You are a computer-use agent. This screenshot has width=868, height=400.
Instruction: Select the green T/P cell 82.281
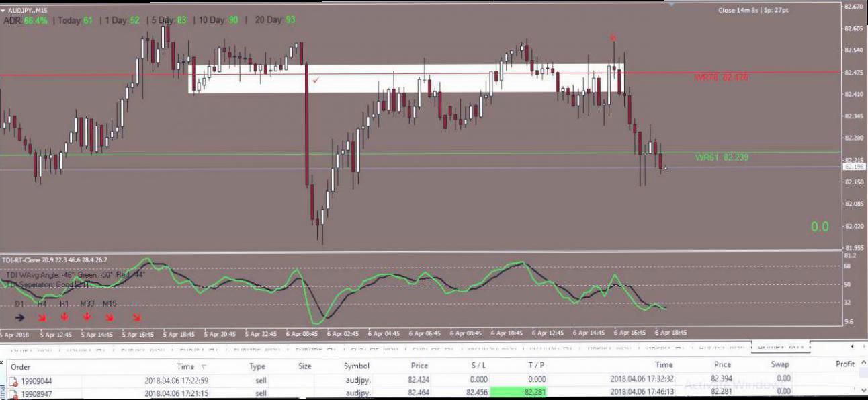click(519, 393)
